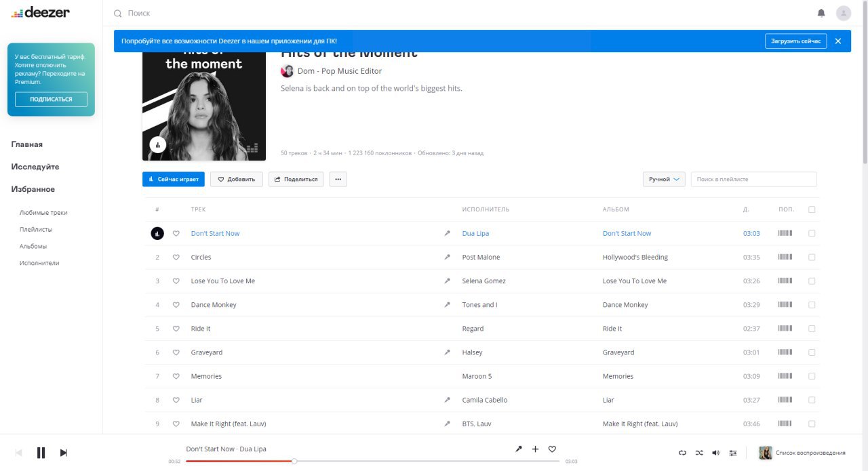Open artist link Post Malone

[481, 258]
